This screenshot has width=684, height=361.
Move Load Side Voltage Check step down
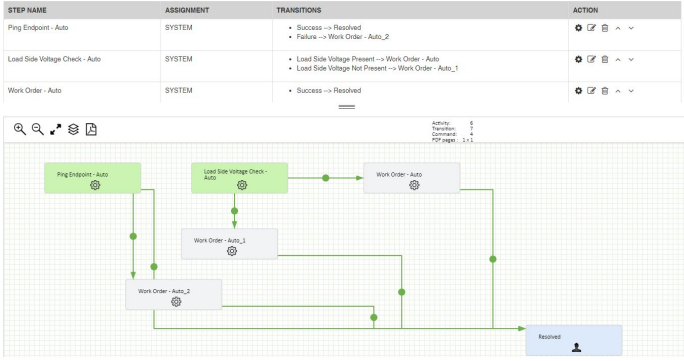[x=631, y=59]
